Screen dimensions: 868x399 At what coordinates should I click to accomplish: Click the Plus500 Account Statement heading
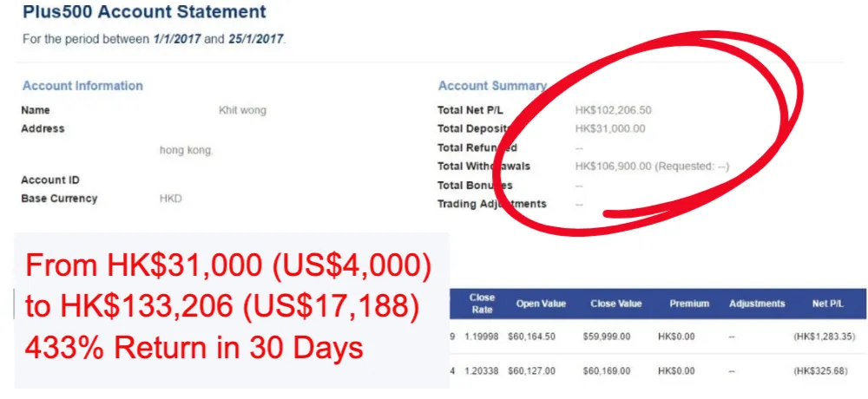(144, 11)
